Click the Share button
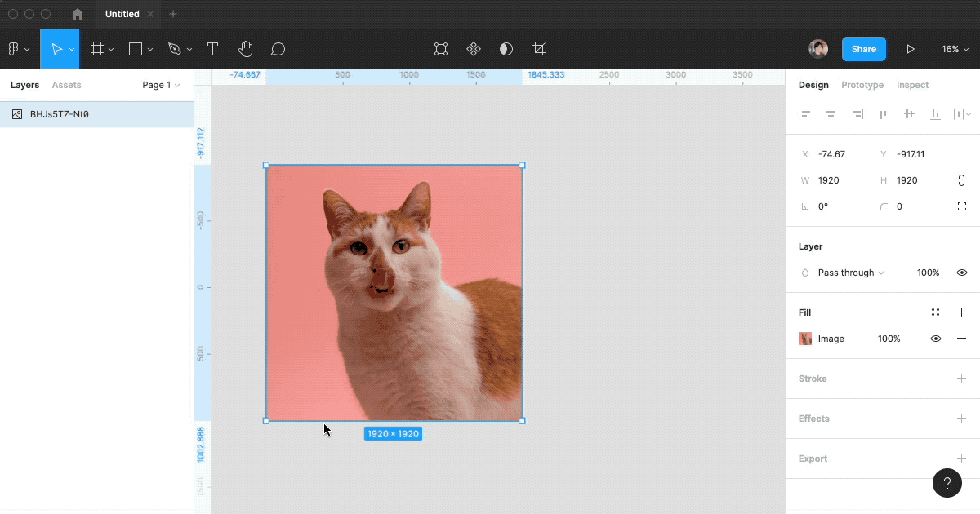This screenshot has height=514, width=980. coord(863,49)
